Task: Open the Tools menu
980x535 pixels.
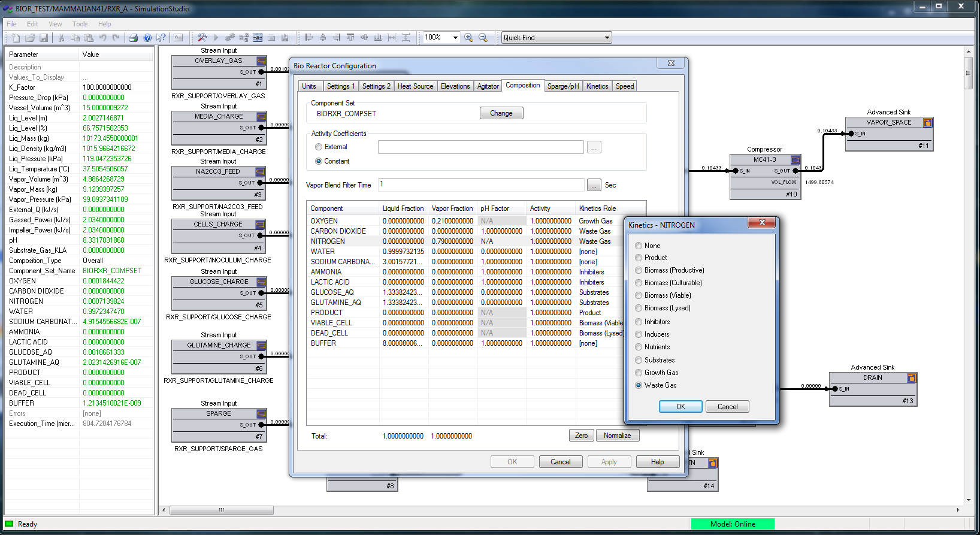Action: pos(80,24)
